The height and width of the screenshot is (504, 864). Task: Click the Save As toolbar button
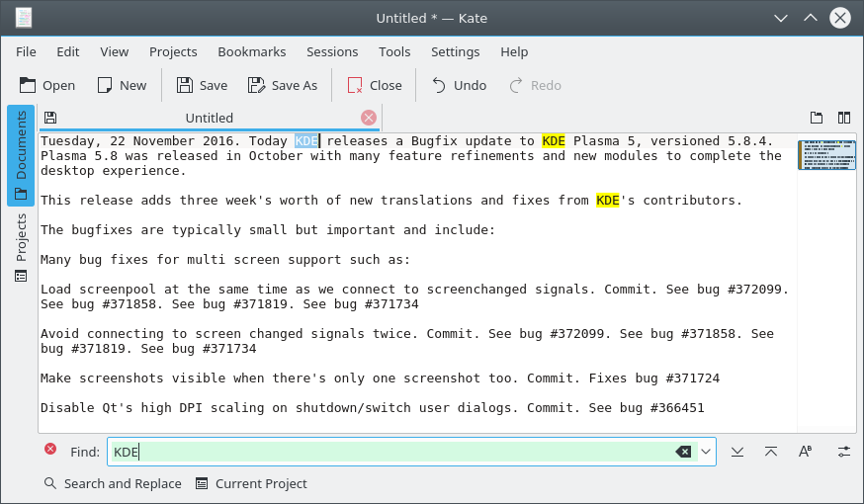283,85
